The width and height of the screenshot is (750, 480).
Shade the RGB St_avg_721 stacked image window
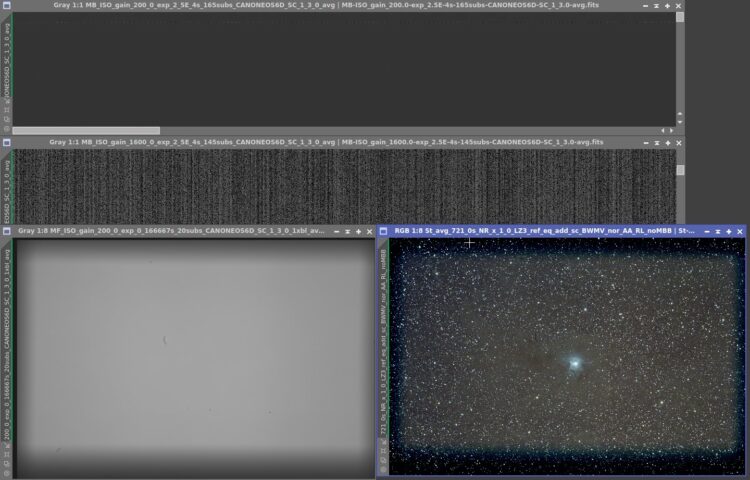(718, 231)
